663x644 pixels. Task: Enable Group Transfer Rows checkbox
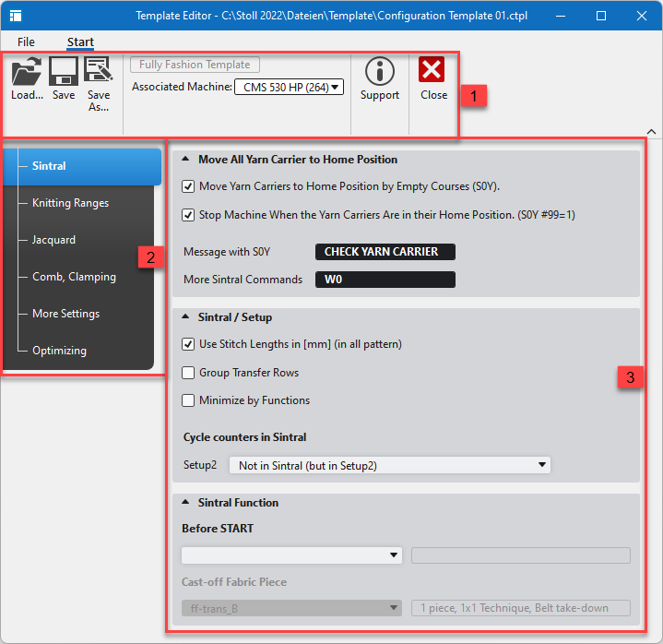[x=189, y=373]
